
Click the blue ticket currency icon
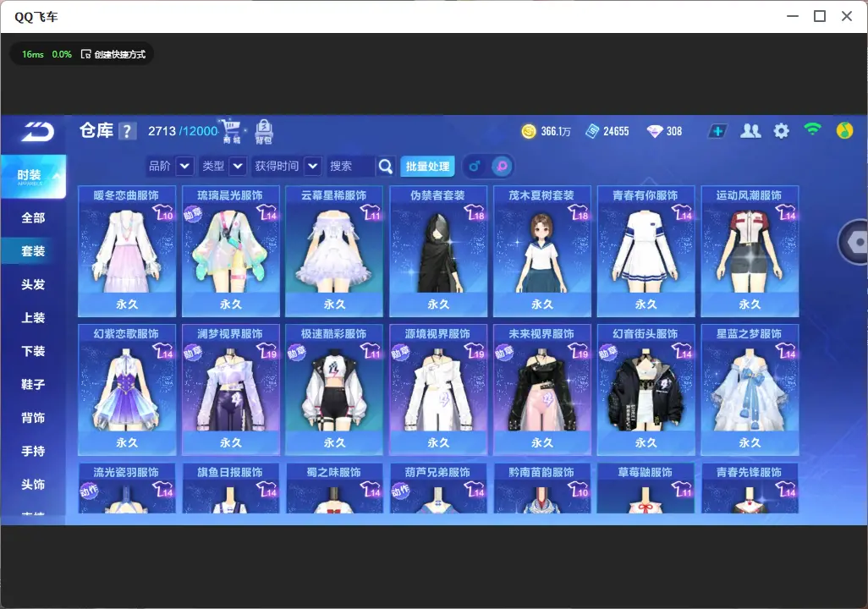[x=592, y=131]
